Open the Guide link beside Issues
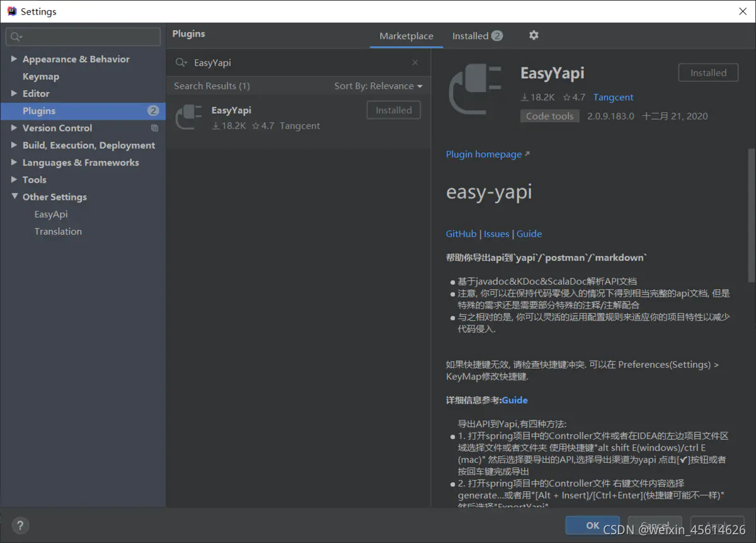The image size is (756, 543). tap(529, 234)
